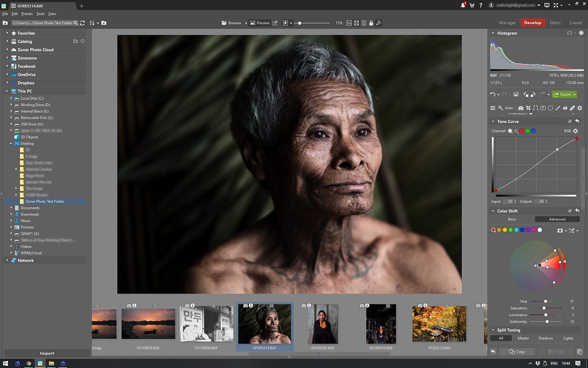The width and height of the screenshot is (588, 368).
Task: Switch Color Shift to Basic mode
Action: (512, 219)
